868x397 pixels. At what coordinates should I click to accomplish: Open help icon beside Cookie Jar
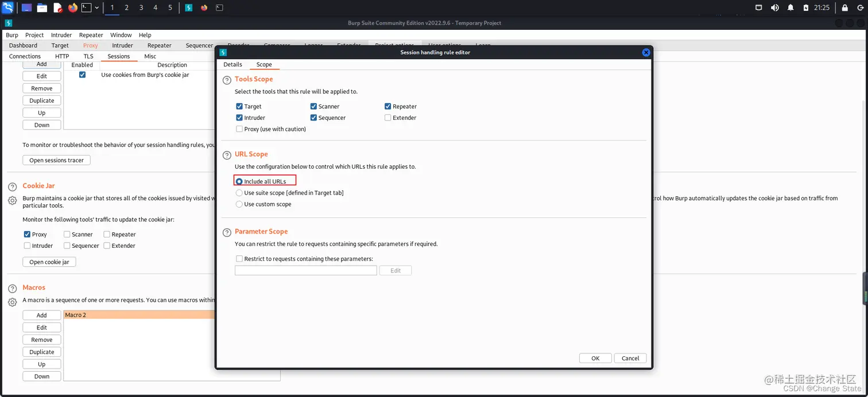12,187
